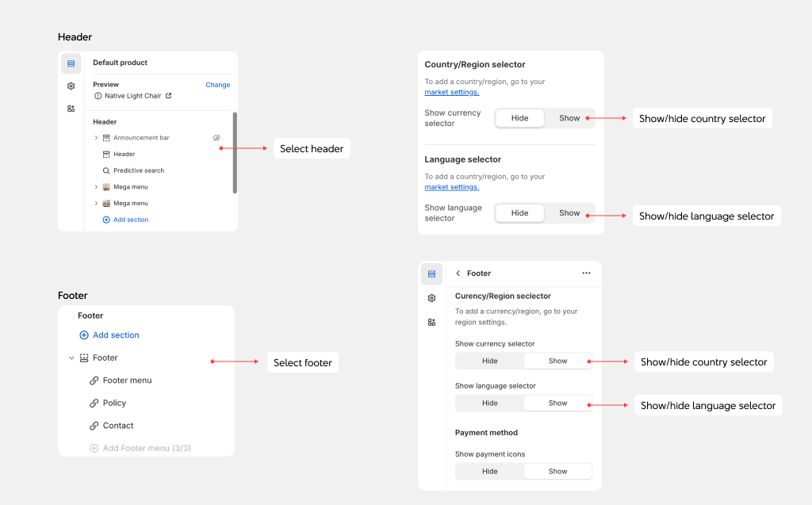Click the back arrow beside Footer title
The height and width of the screenshot is (505, 812).
458,274
